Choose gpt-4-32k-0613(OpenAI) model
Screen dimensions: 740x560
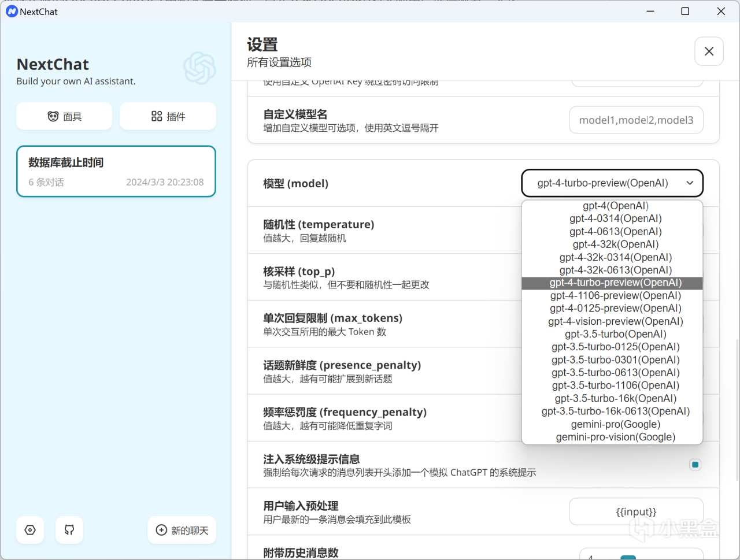click(x=612, y=270)
